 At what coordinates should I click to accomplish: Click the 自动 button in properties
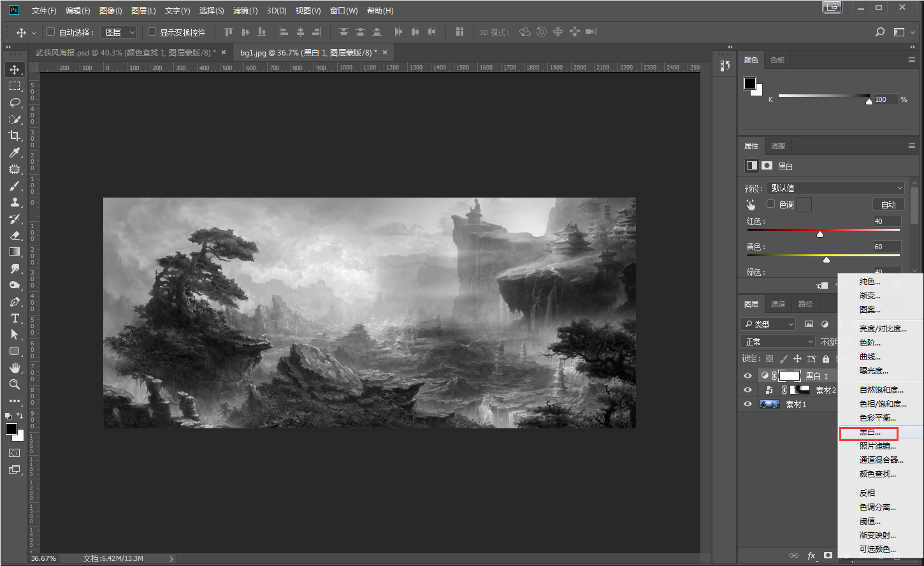pyautogui.click(x=888, y=205)
